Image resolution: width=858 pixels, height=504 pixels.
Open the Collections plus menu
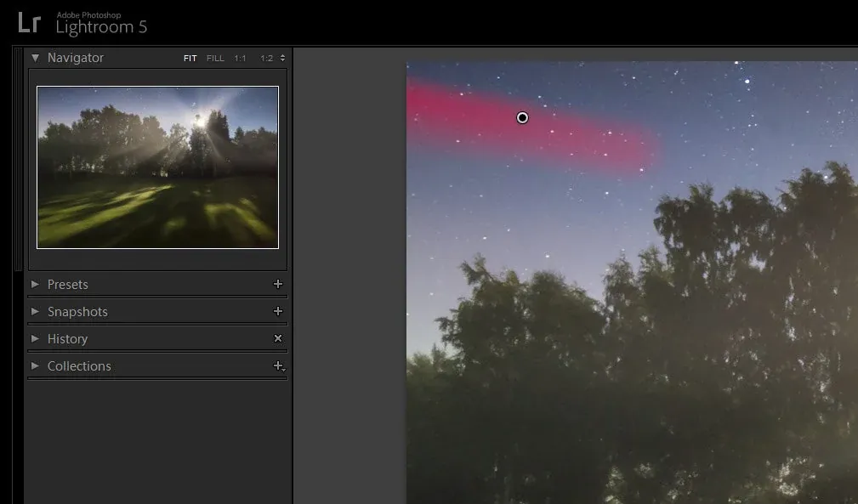(x=278, y=366)
